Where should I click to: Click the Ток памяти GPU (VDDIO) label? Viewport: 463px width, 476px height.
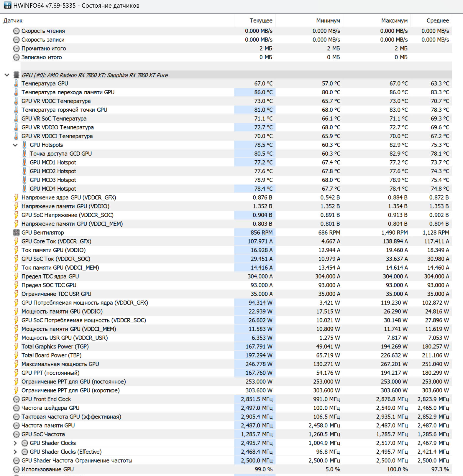[54, 250]
